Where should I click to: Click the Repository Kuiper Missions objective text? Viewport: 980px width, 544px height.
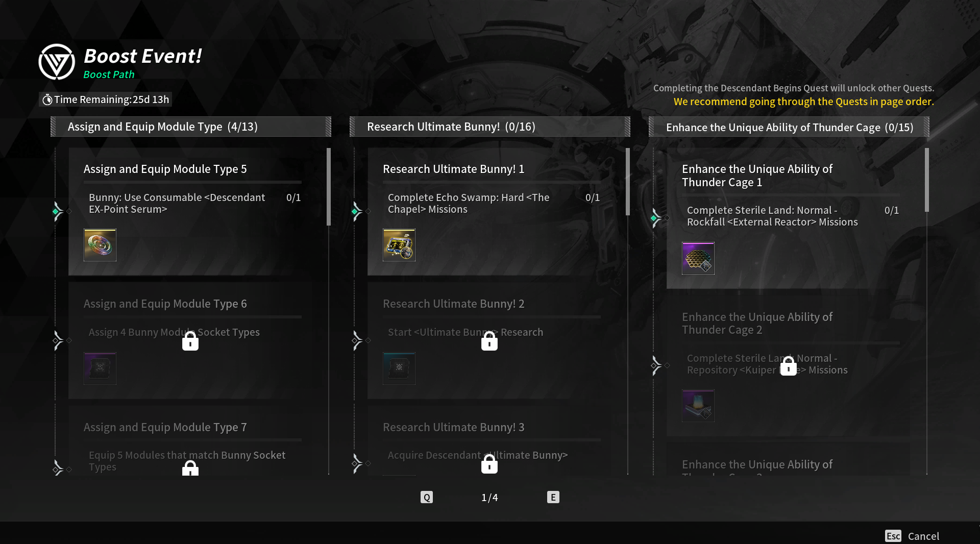point(767,364)
